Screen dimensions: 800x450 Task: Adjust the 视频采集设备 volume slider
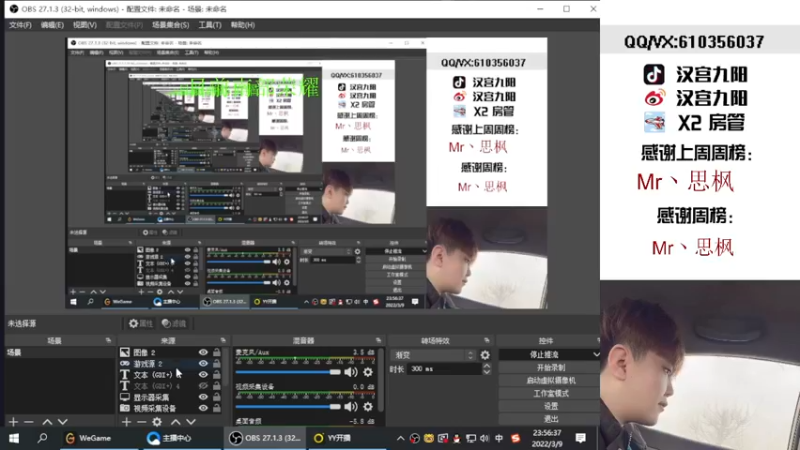(288, 407)
